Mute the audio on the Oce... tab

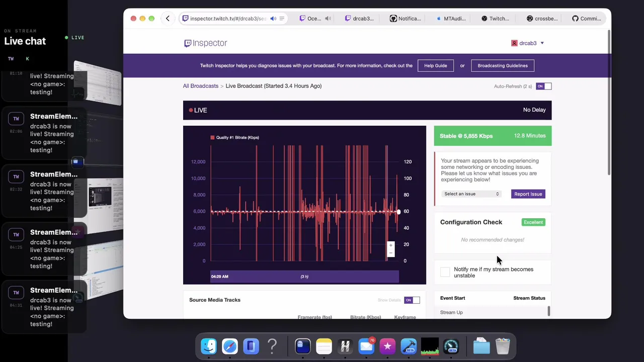[328, 19]
